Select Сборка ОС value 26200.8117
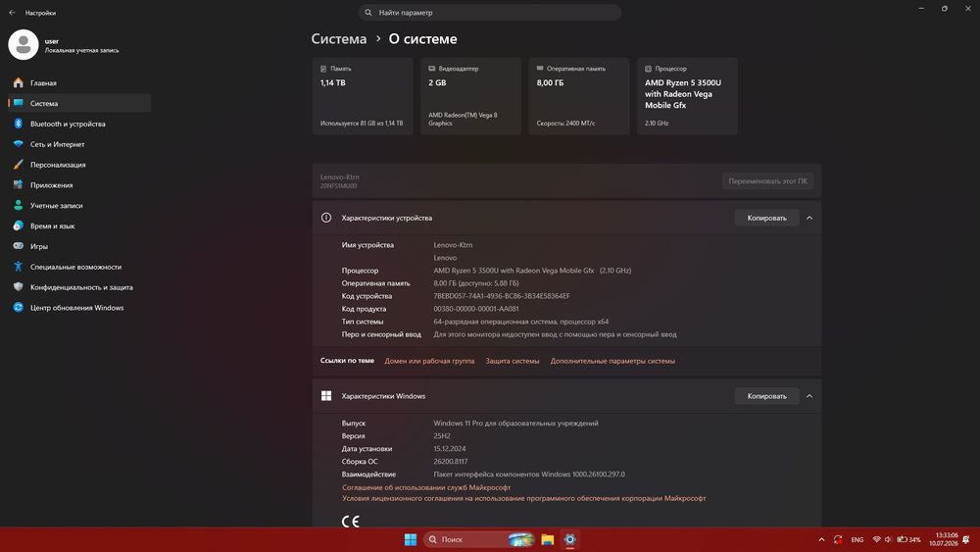Screen dimensions: 980x552 451,462
